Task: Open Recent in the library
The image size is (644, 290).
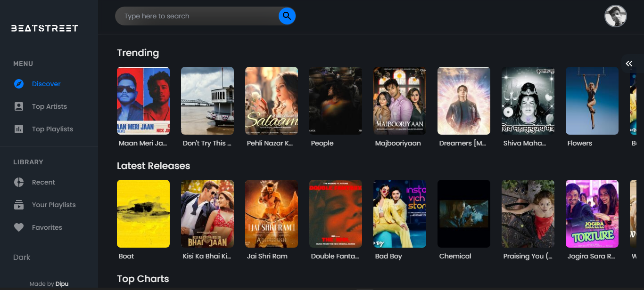Action: (43, 182)
